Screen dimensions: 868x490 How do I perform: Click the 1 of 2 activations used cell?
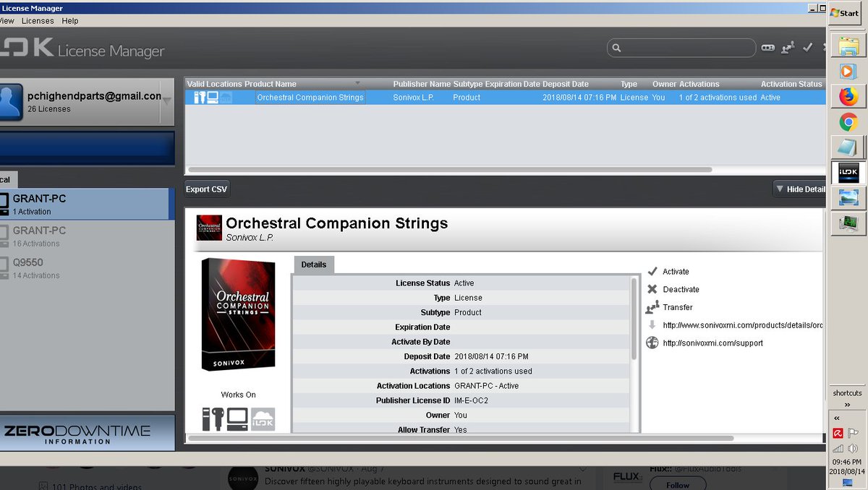[718, 98]
